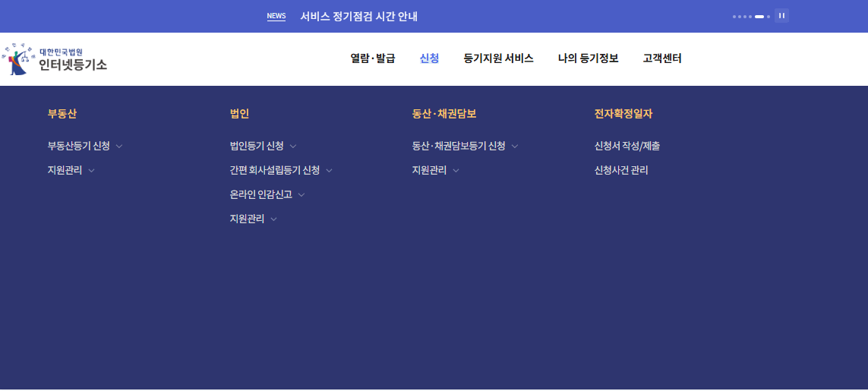Select the first news carousel dot
The height and width of the screenshot is (391, 868).
[734, 17]
